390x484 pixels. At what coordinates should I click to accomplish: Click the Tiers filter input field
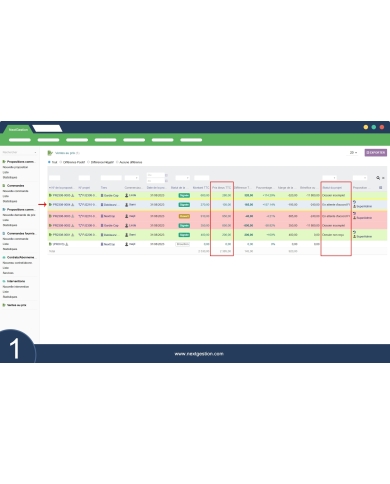pos(111,178)
